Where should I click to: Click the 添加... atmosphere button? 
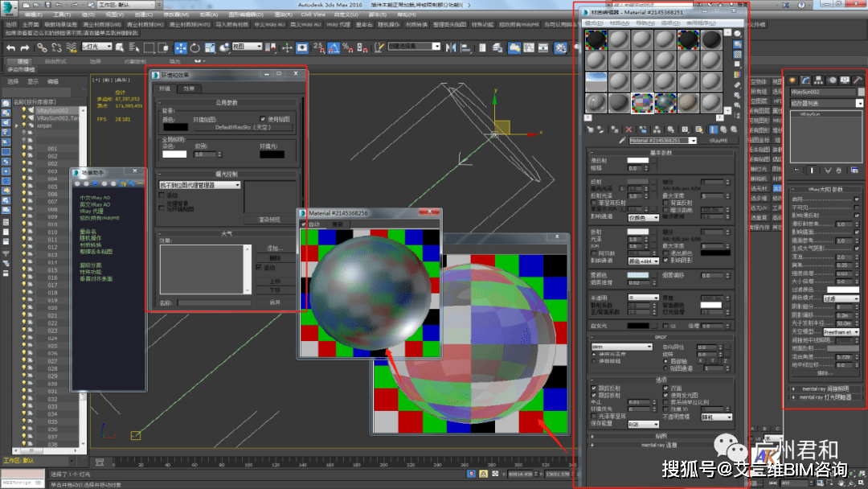275,248
